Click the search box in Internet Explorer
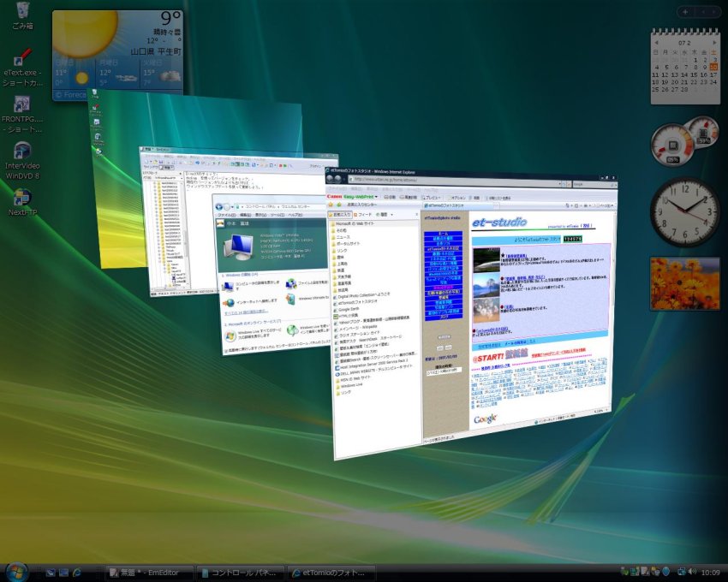728x582 pixels. coord(592,184)
